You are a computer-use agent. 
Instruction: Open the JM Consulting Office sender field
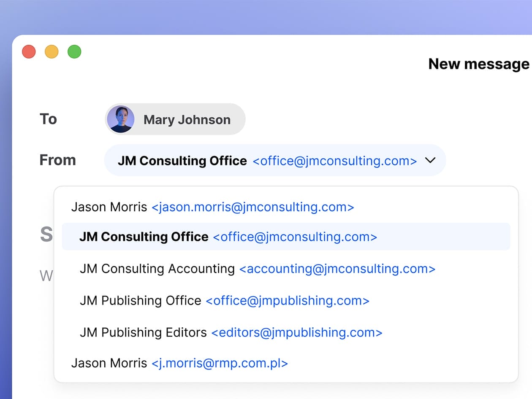182,161
